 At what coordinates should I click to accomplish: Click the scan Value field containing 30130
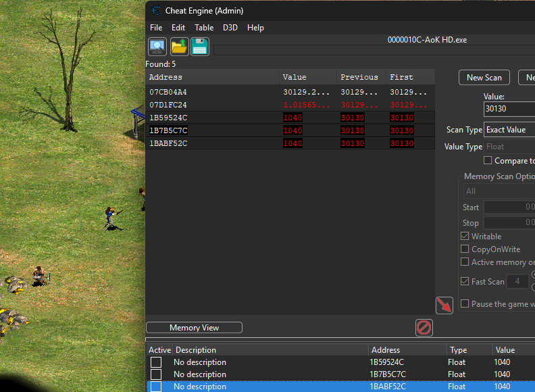(x=509, y=109)
